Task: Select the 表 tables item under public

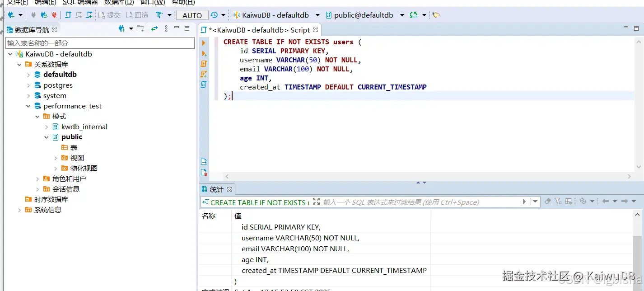Action: pyautogui.click(x=69, y=148)
